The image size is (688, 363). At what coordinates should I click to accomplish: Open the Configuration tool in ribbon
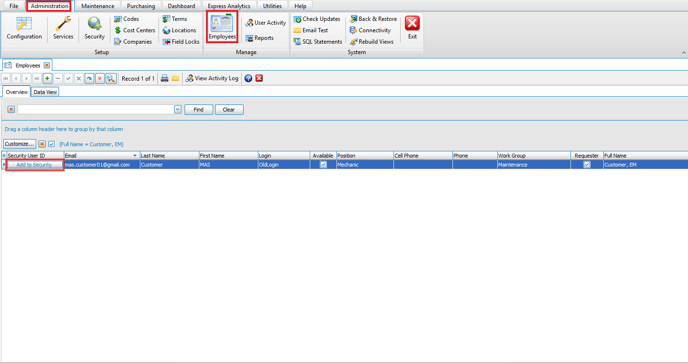(x=24, y=28)
